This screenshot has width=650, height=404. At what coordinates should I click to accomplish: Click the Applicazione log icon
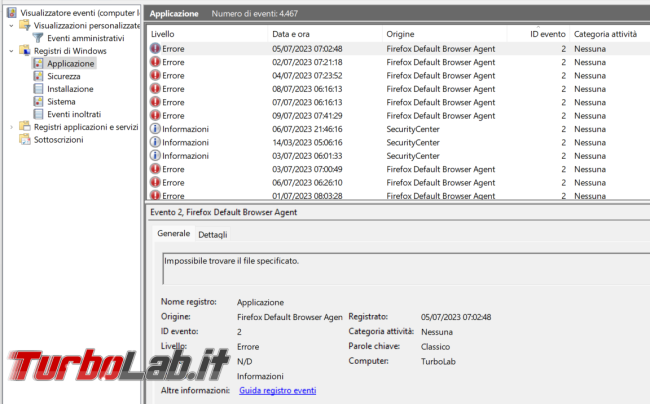(38, 63)
